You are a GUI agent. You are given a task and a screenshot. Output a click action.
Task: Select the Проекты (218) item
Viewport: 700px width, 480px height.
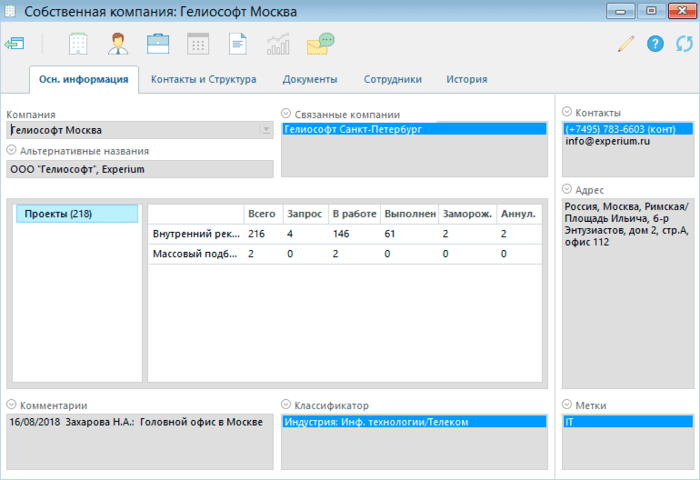77,214
